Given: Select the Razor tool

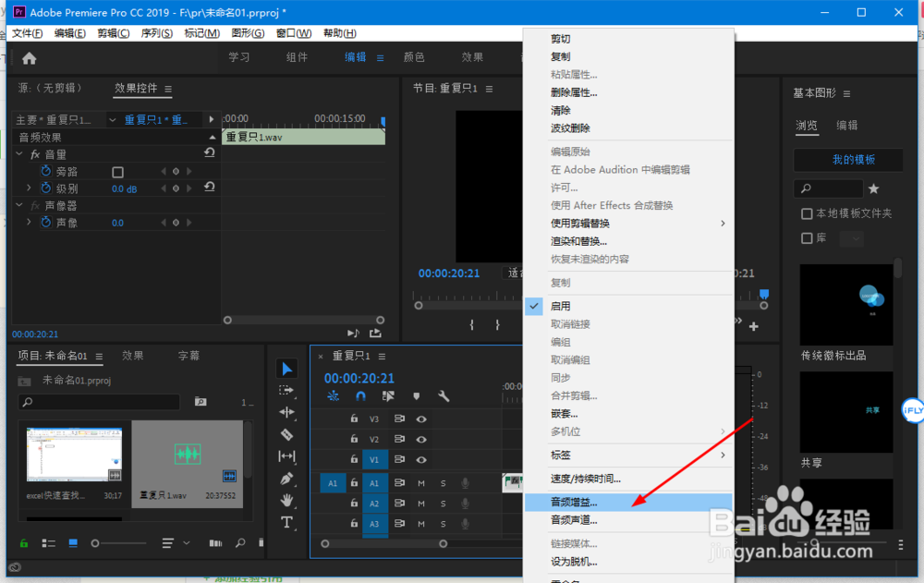Looking at the screenshot, I should tap(286, 434).
